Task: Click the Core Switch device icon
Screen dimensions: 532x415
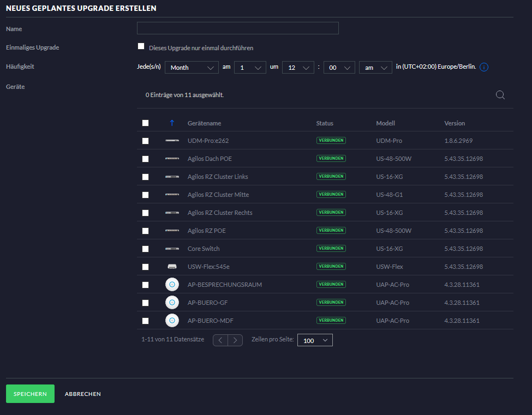Action: pyautogui.click(x=172, y=248)
